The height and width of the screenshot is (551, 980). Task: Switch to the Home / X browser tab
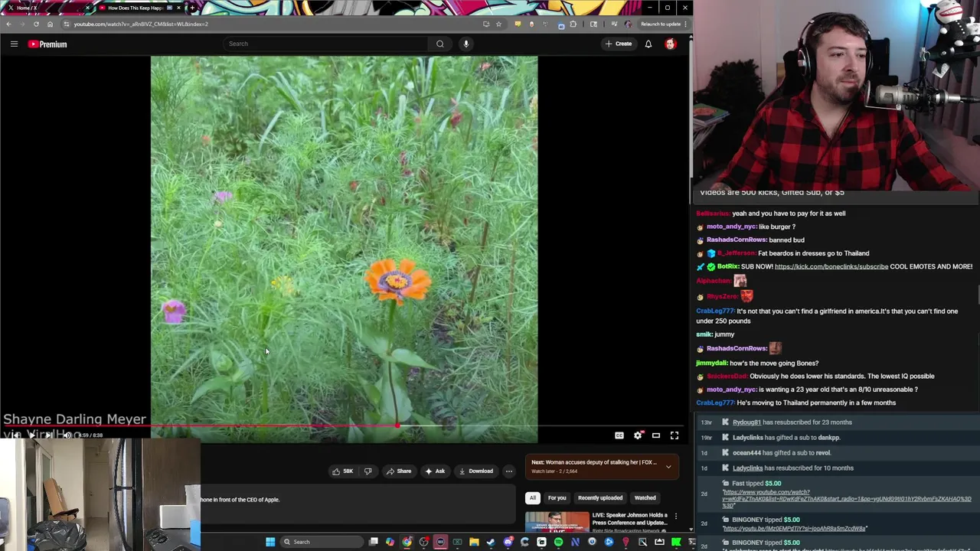coord(46,8)
